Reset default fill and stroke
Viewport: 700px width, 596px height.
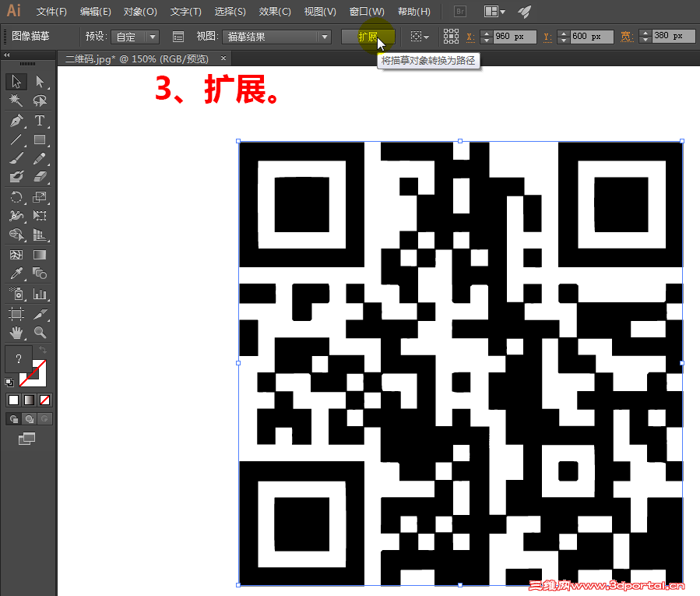[x=9, y=382]
